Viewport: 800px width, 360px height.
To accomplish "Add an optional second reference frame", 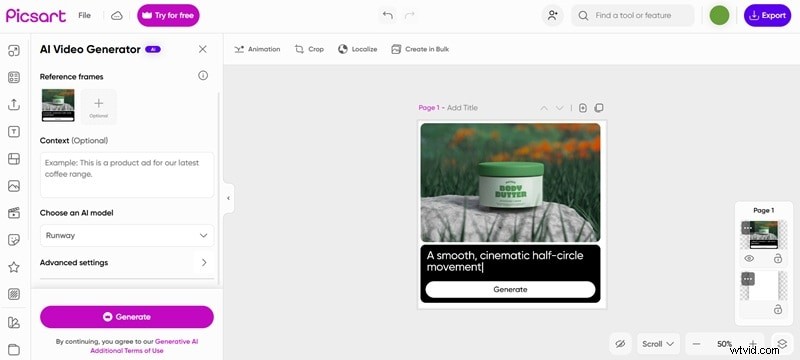I will tap(98, 107).
